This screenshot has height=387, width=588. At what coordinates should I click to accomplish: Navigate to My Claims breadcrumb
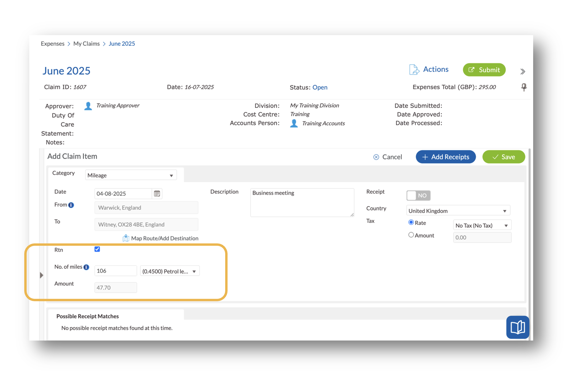(86, 44)
